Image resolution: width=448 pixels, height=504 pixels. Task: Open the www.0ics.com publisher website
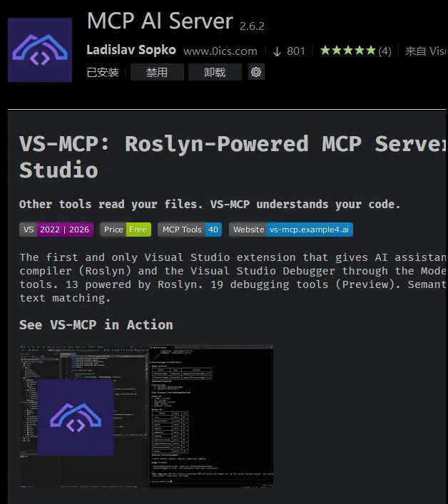[x=220, y=51]
